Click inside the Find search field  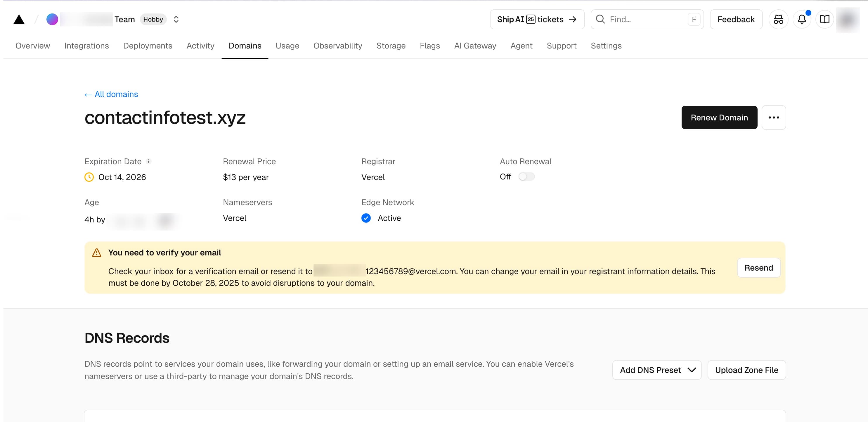click(647, 19)
